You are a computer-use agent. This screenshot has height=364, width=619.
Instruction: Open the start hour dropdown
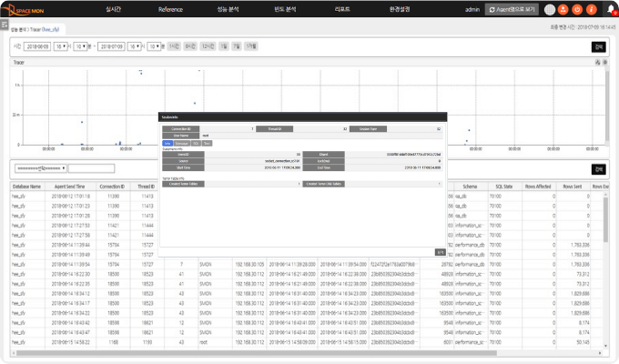click(x=61, y=46)
